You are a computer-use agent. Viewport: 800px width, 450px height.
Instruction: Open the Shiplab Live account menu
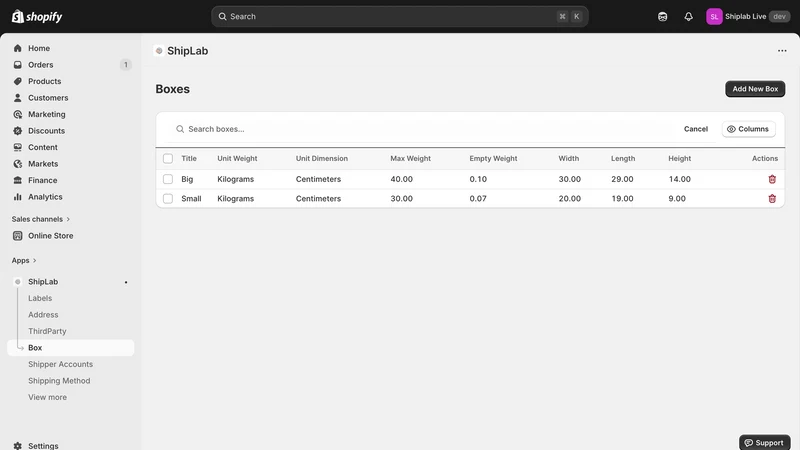coord(748,16)
